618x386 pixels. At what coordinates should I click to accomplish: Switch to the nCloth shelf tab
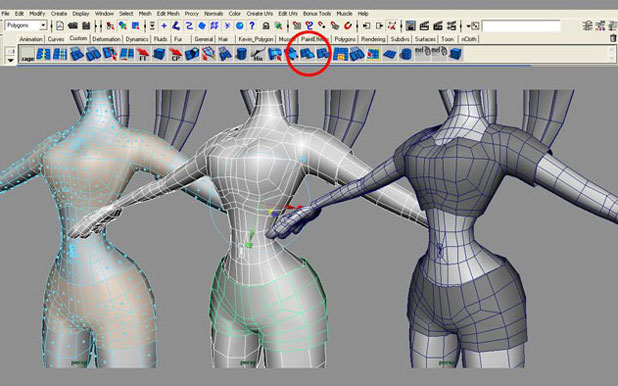point(469,39)
